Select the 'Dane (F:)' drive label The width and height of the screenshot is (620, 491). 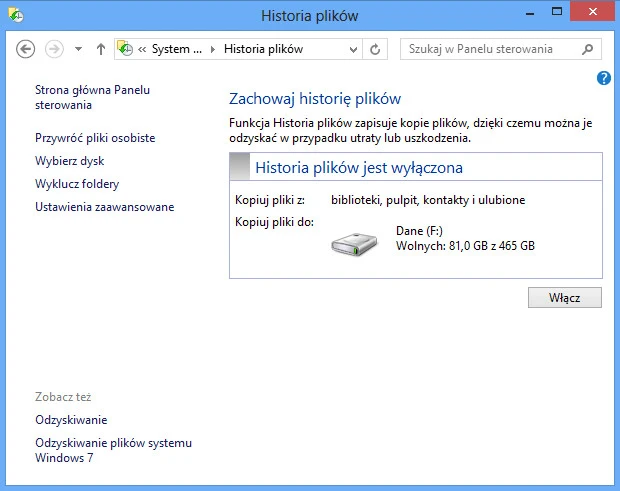[x=419, y=231]
